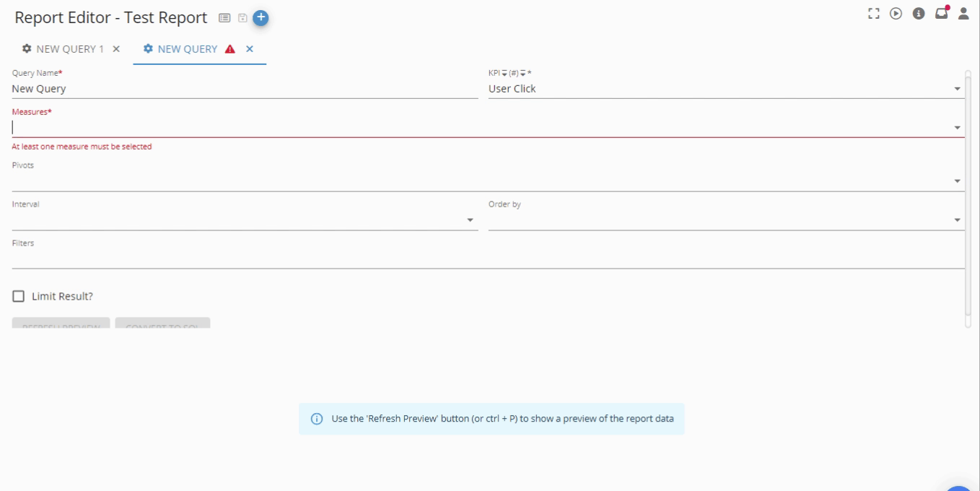
Task: Enter fullscreen mode via the fullscreen icon
Action: (x=874, y=12)
